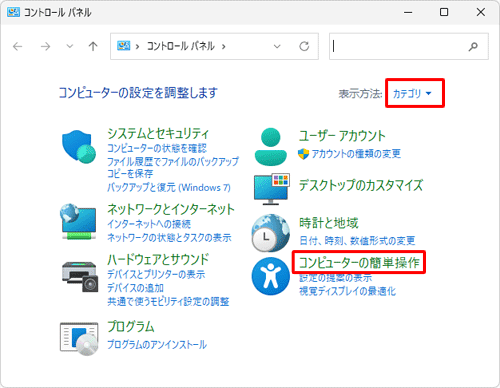
Task: Click コントロール パネル breadcrumb in address bar
Action: [181, 46]
